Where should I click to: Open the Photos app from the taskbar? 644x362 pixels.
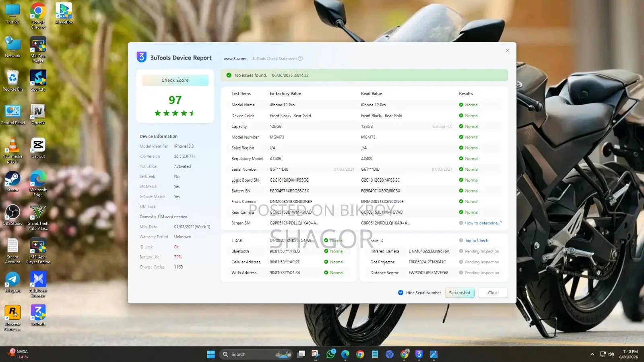point(433,354)
